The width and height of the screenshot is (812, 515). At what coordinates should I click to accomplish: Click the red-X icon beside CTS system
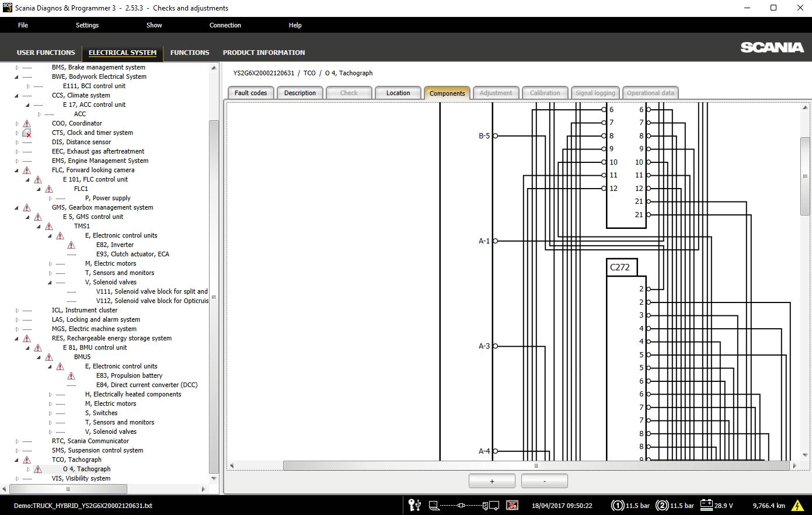tap(27, 133)
